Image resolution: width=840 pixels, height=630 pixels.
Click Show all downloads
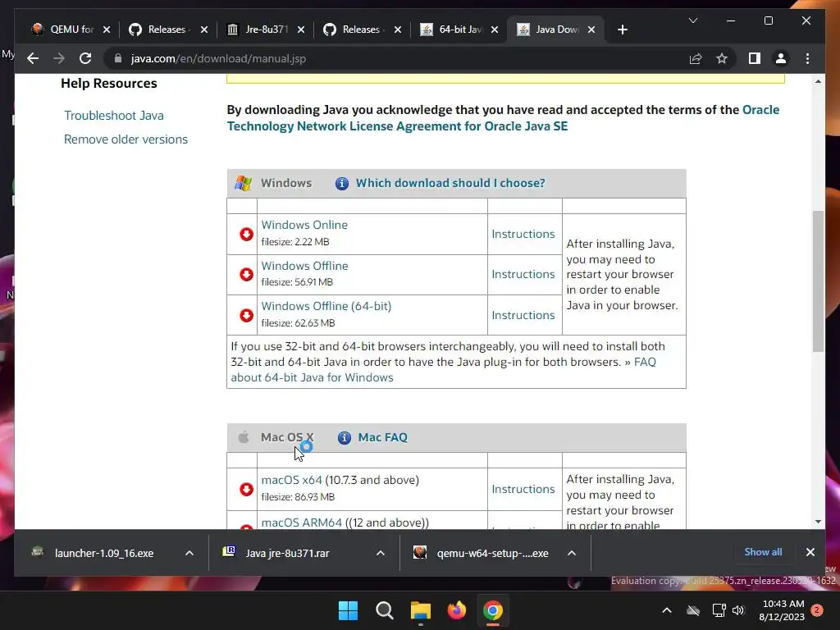point(763,552)
